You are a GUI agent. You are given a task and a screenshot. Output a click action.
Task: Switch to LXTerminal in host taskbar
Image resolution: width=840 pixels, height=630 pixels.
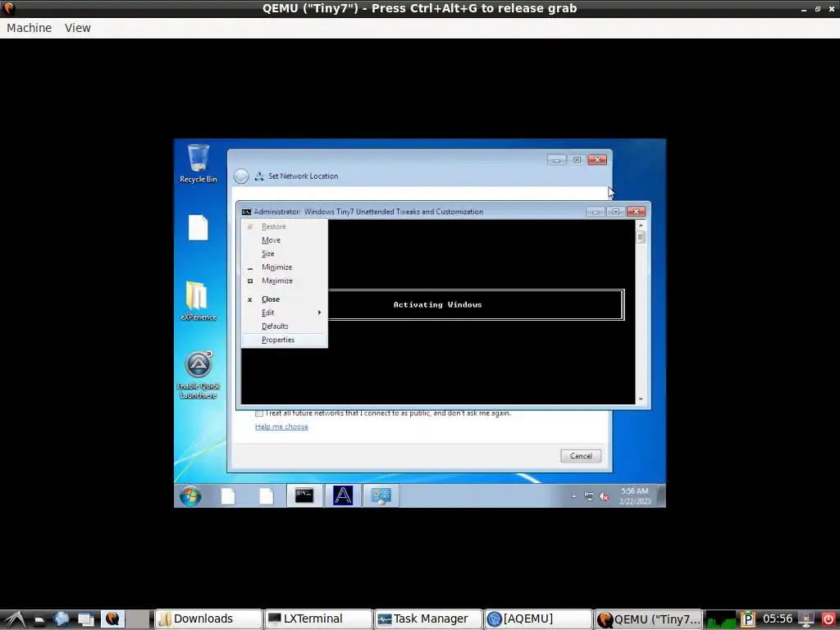(x=318, y=619)
